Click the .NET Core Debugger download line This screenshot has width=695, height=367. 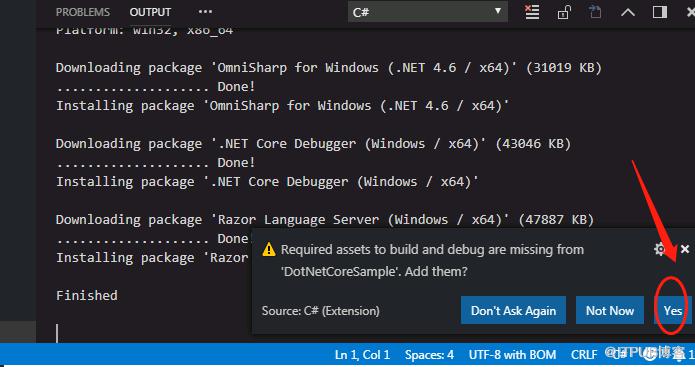click(x=313, y=144)
